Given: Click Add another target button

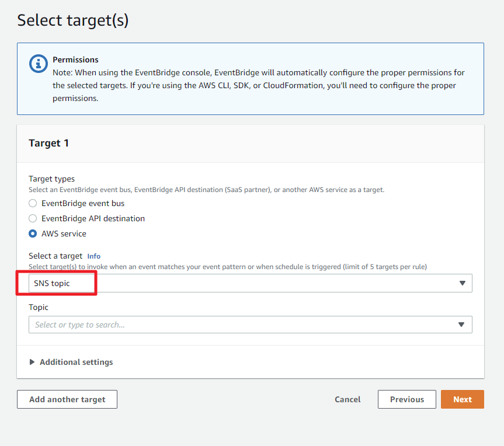Looking at the screenshot, I should (67, 399).
